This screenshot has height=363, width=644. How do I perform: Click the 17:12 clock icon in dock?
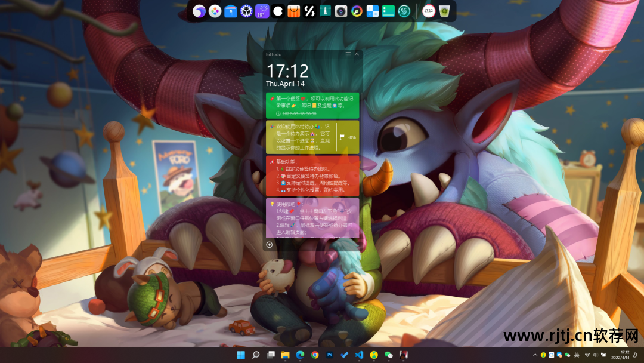coord(428,11)
